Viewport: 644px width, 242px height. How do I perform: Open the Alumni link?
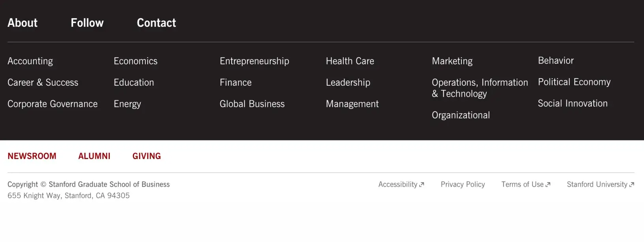click(x=94, y=156)
